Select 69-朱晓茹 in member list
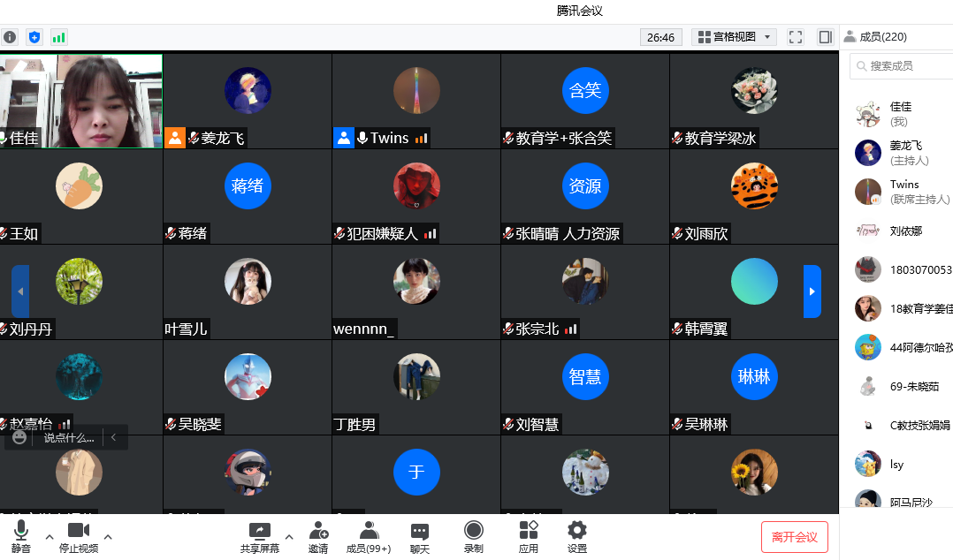Viewport: 953px width, 560px height. (x=902, y=386)
